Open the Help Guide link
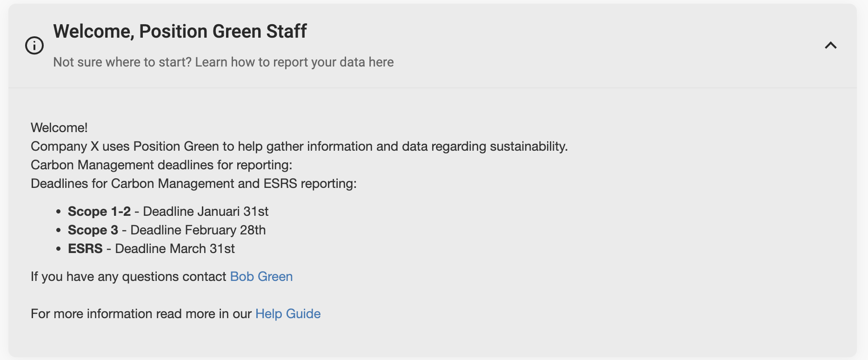868x360 pixels. tap(288, 314)
